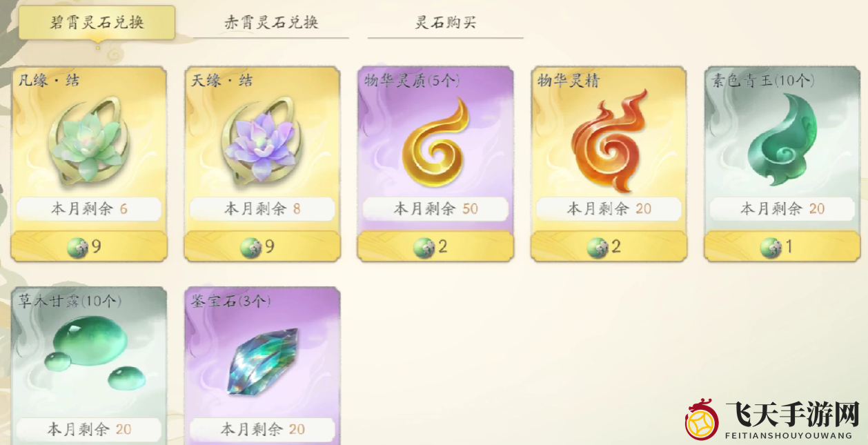Click the 本月剩余 50 label on 物华灵质
Image resolution: width=868 pixels, height=445 pixels.
click(435, 209)
